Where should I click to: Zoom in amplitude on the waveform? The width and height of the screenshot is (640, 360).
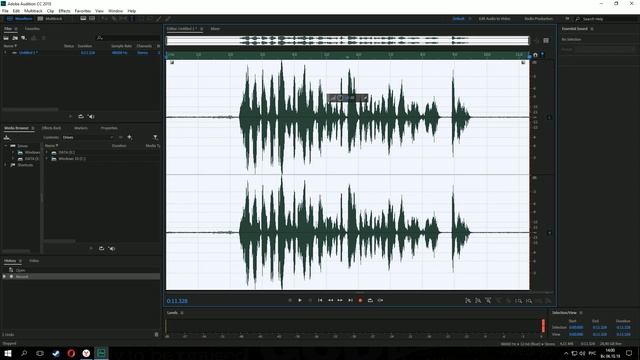468,301
